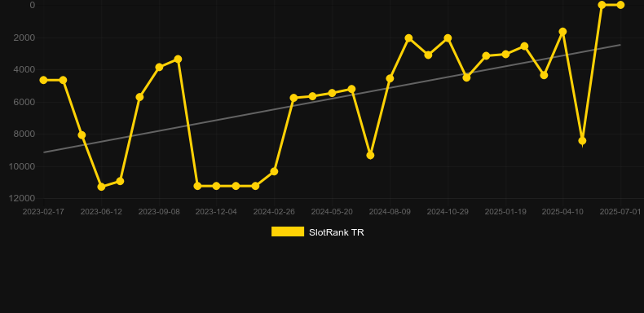The height and width of the screenshot is (313, 644).
Task: Click the 2023-12-04 date axis label
Action: [x=216, y=212]
